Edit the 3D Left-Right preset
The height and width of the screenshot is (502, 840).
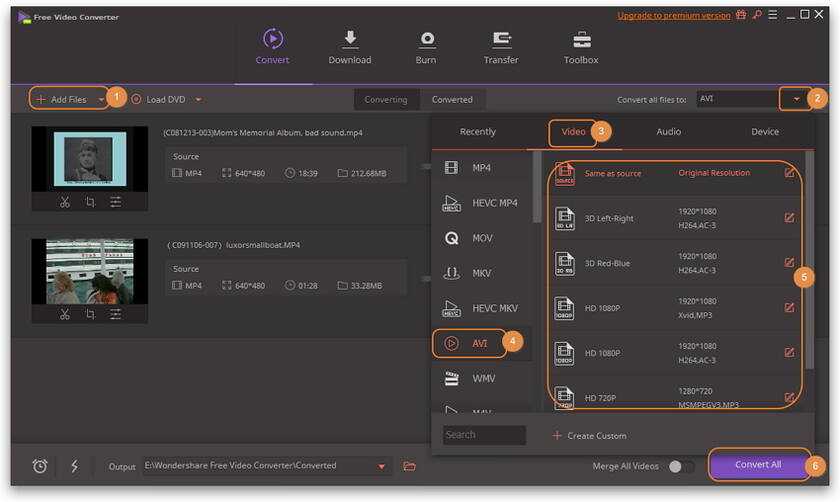(x=789, y=218)
